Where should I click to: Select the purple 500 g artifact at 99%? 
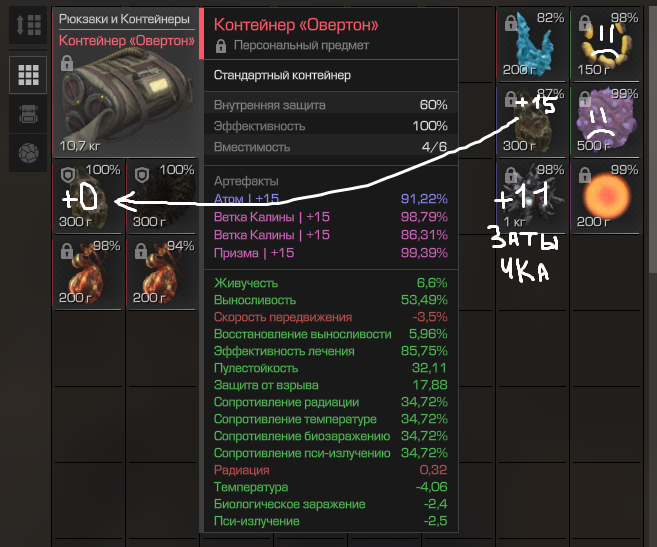pyautogui.click(x=606, y=122)
